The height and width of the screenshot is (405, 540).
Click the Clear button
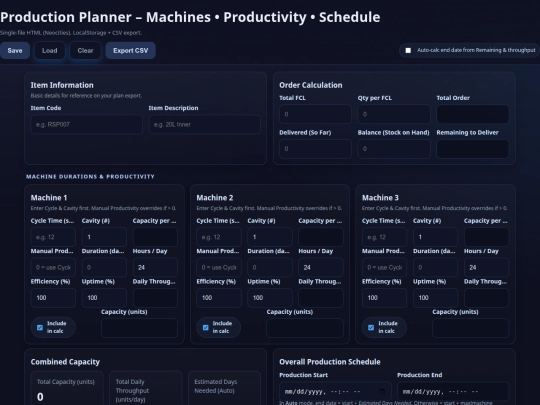pyautogui.click(x=85, y=51)
